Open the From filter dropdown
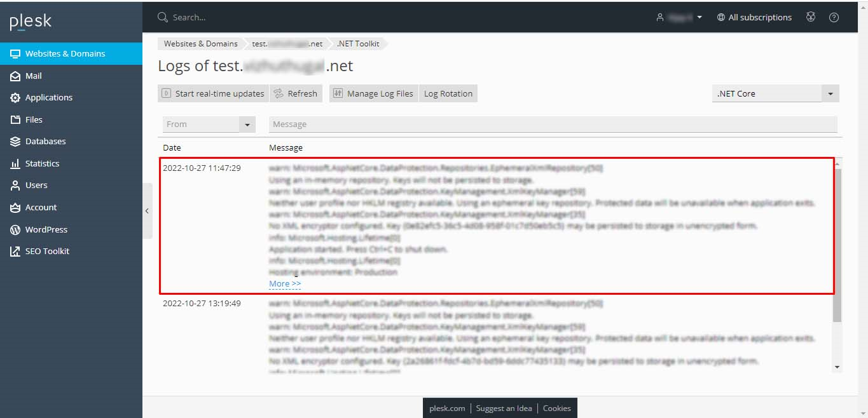This screenshot has height=418, width=868. 209,125
